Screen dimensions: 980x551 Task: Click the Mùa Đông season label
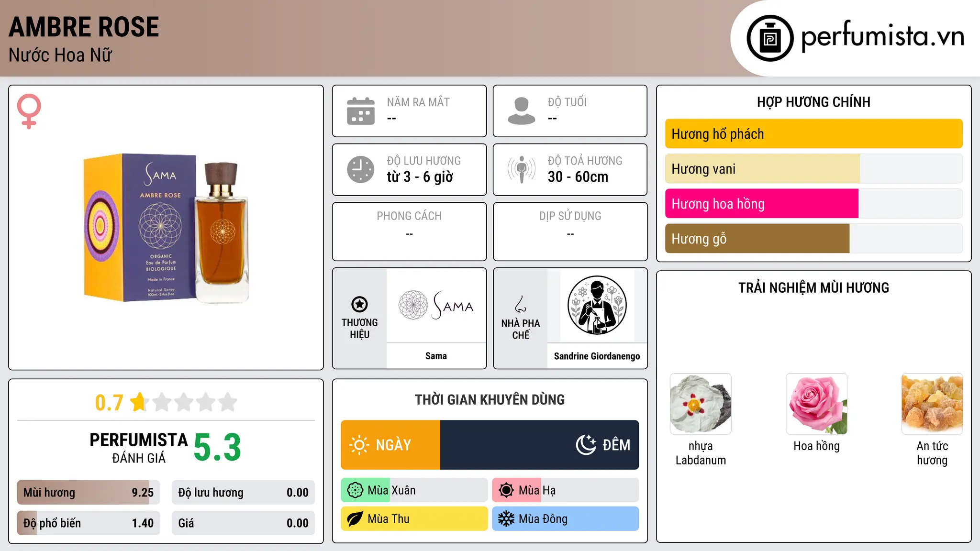(543, 519)
